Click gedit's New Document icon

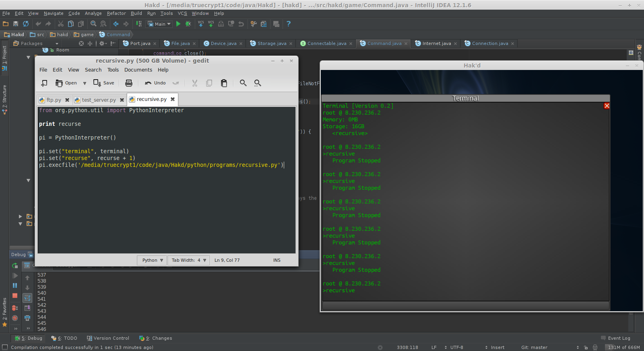[44, 83]
